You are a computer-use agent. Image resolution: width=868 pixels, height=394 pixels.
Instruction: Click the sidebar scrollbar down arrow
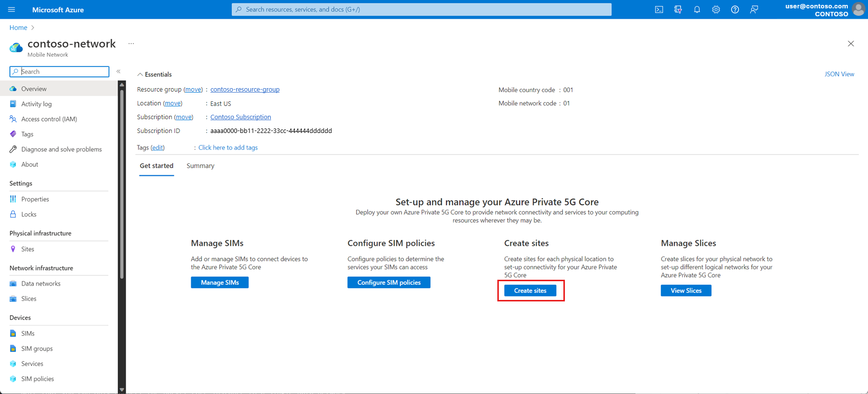click(x=122, y=390)
